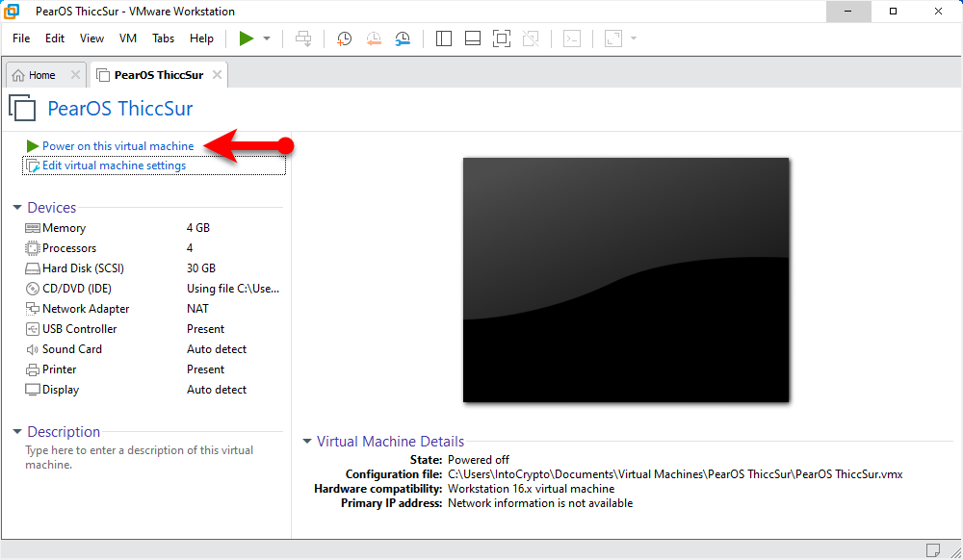Click the revert to snapshot toolbar icon
Screen dimensions: 963x560
(x=374, y=38)
